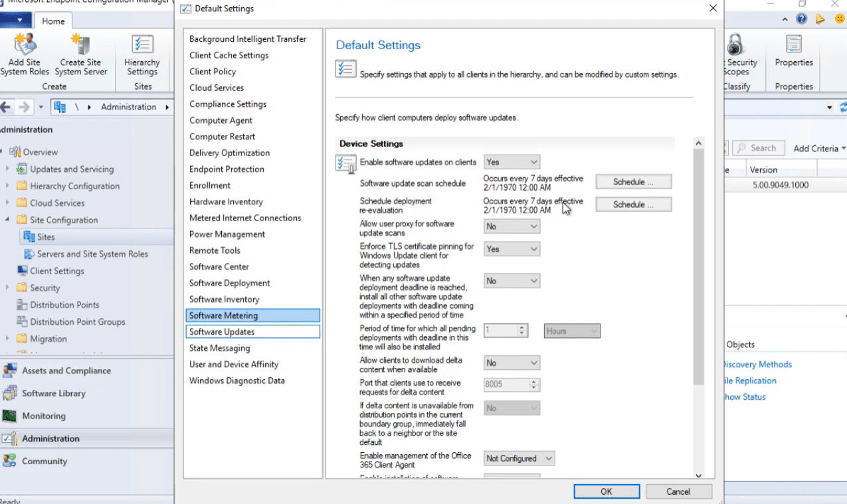Open Enable software updates on clients dropdown
The height and width of the screenshot is (504, 847).
(x=512, y=162)
